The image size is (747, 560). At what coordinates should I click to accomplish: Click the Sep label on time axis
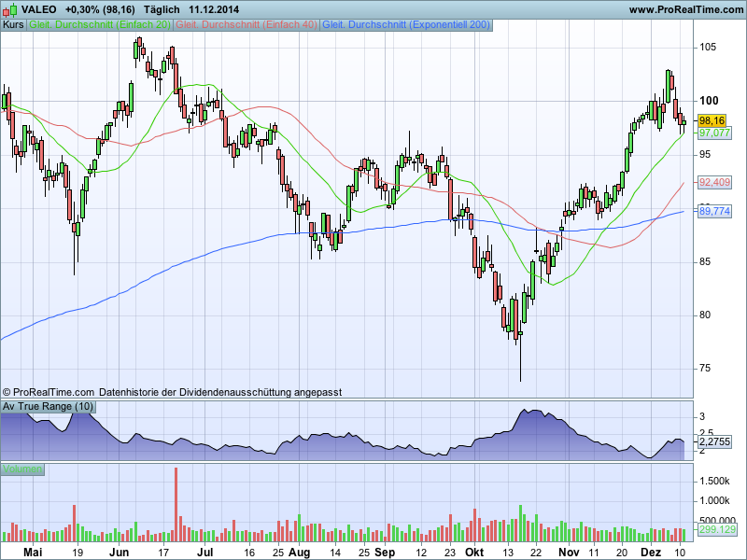(385, 553)
